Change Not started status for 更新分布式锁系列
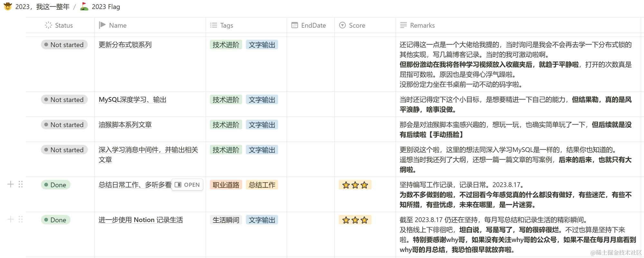This screenshot has width=644, height=258. [x=64, y=45]
